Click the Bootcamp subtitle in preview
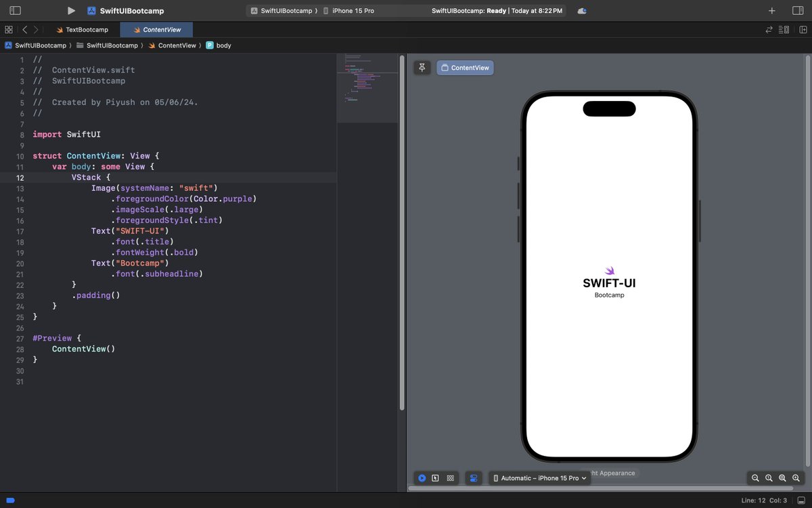 [609, 295]
